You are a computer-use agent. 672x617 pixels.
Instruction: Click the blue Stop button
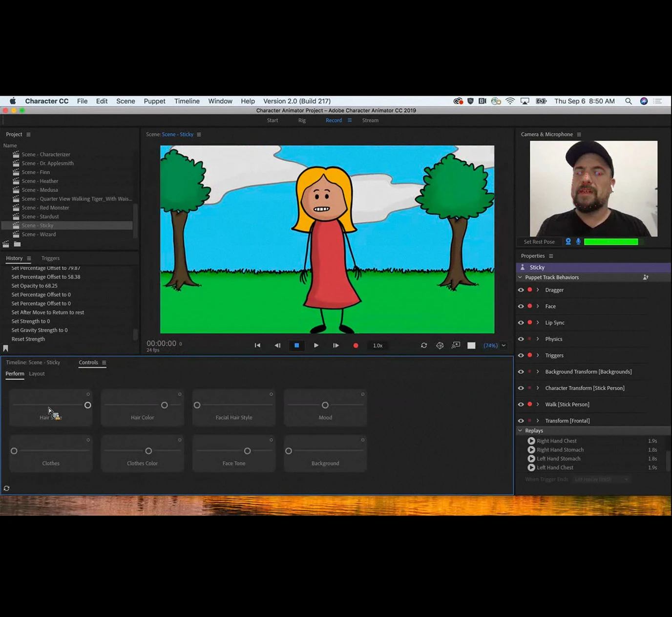point(296,345)
